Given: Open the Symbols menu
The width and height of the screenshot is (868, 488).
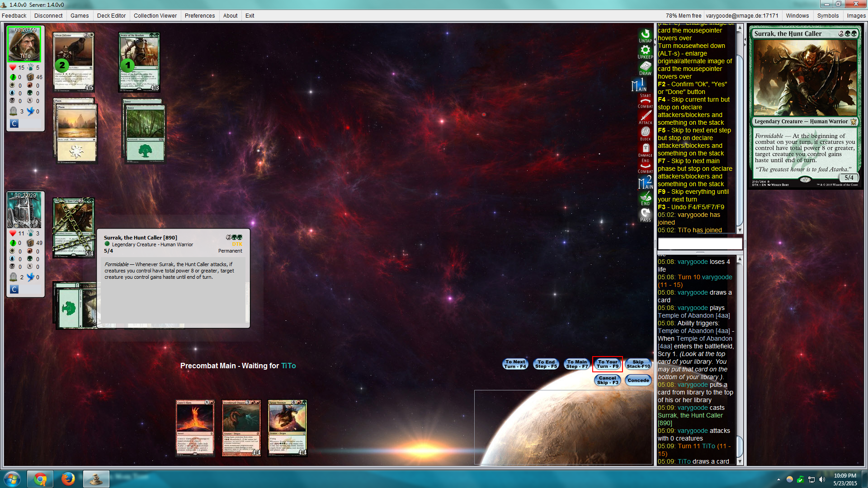Looking at the screenshot, I should [828, 15].
